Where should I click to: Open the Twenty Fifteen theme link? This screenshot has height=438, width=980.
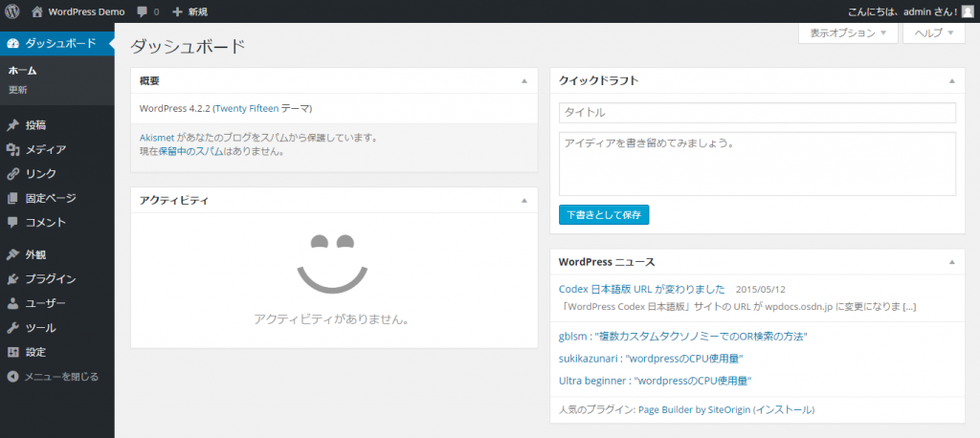pos(247,108)
